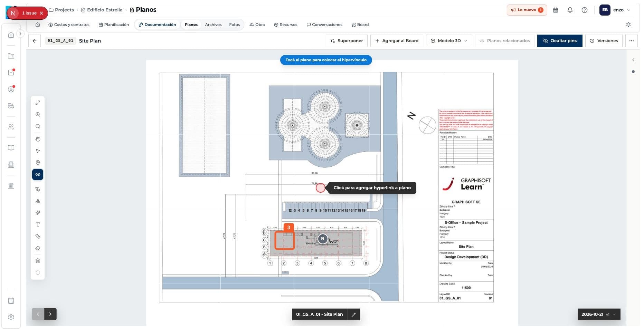This screenshot has width=644, height=330.
Task: Expand the left sidebar arrow
Action: 20,34
